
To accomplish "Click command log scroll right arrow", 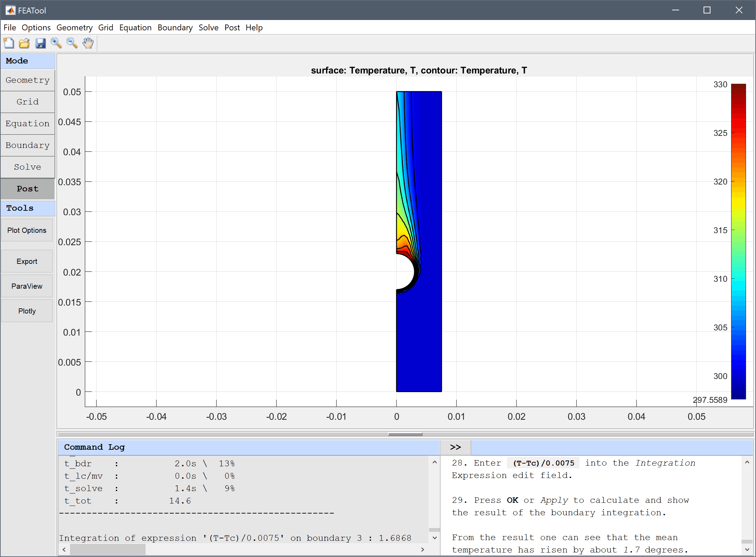I will point(423,549).
